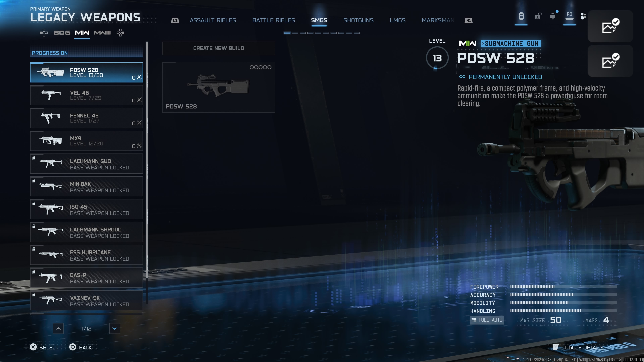644x362 pixels.
Task: Click the lock icon on MINIBAK row
Action: [x=34, y=181]
